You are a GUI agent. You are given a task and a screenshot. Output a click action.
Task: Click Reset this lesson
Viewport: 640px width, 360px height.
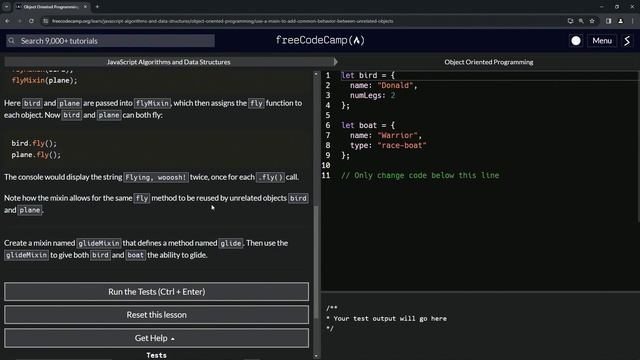[156, 315]
